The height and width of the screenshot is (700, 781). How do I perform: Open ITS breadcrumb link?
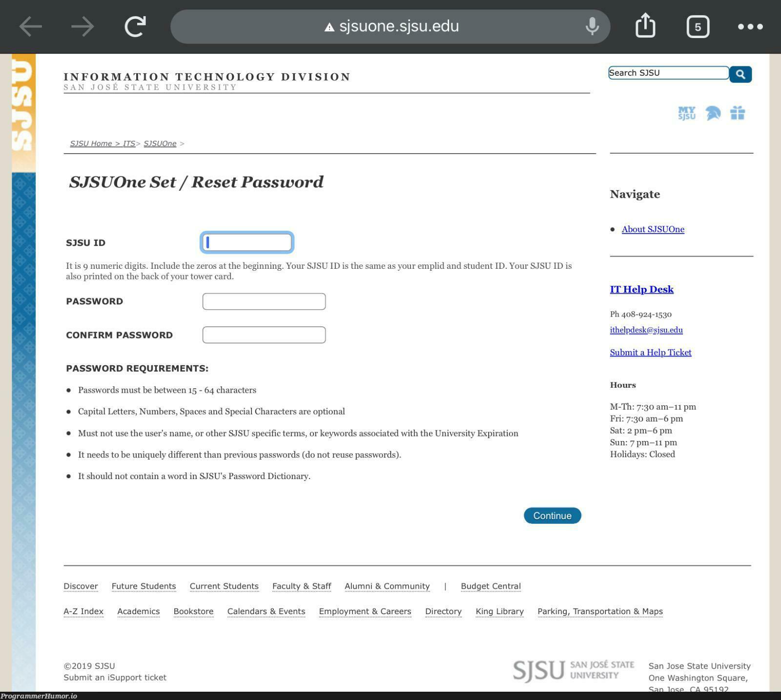coord(129,143)
